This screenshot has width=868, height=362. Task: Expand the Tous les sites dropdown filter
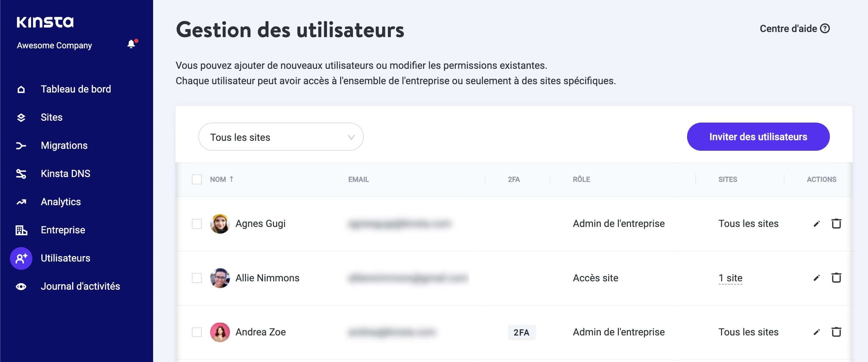280,137
